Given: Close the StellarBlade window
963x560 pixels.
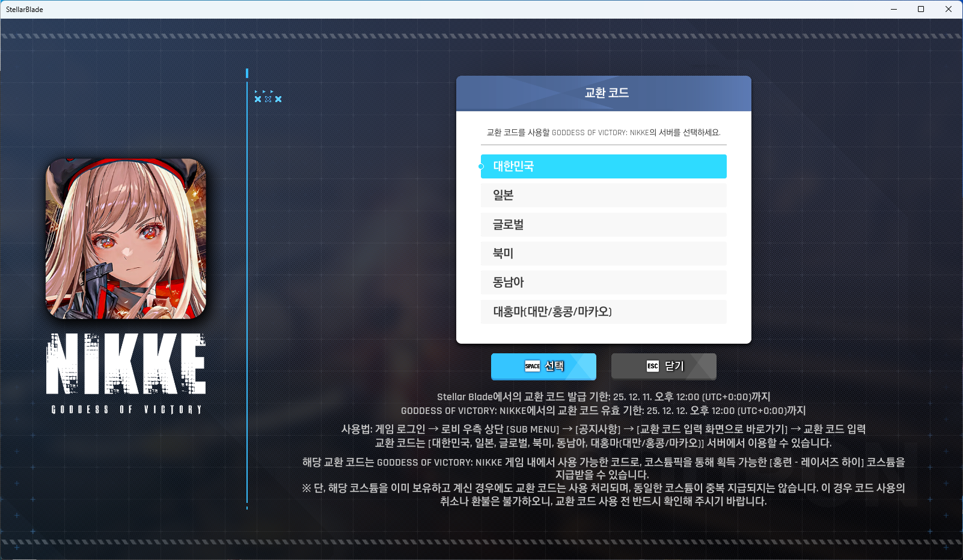Looking at the screenshot, I should point(949,9).
